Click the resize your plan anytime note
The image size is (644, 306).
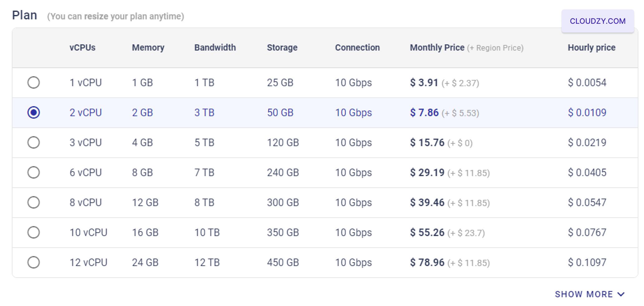tap(115, 16)
